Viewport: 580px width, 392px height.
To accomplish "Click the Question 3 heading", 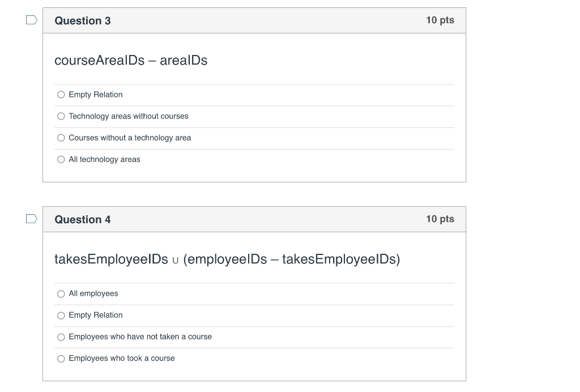I will [83, 21].
